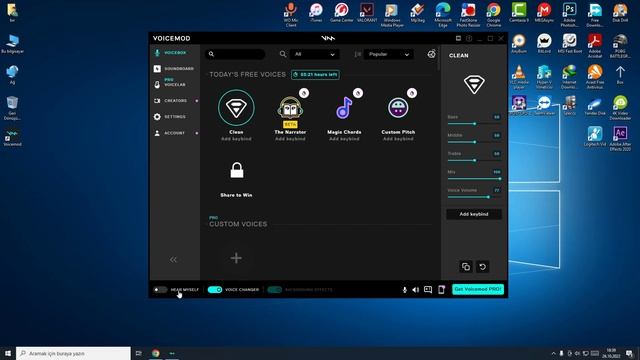
Task: Click the random voice dice icon
Action: pos(431,54)
